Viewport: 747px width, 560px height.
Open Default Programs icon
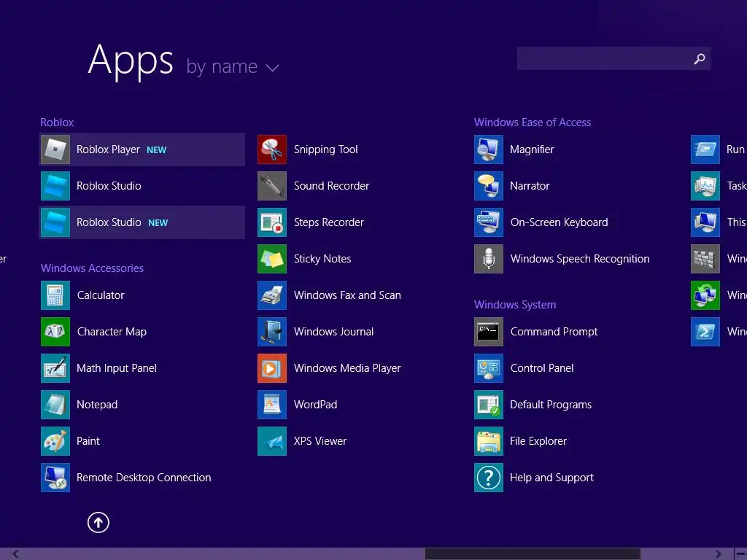click(x=489, y=405)
